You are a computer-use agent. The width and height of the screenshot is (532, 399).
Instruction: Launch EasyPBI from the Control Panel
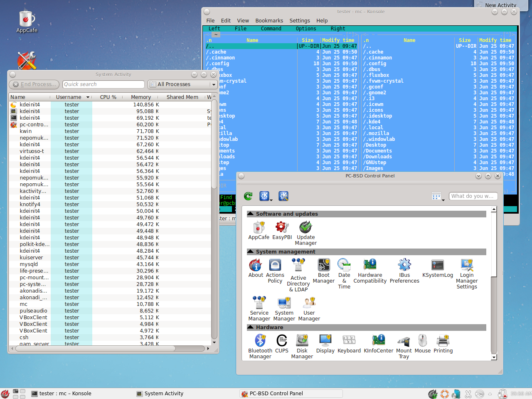click(282, 231)
